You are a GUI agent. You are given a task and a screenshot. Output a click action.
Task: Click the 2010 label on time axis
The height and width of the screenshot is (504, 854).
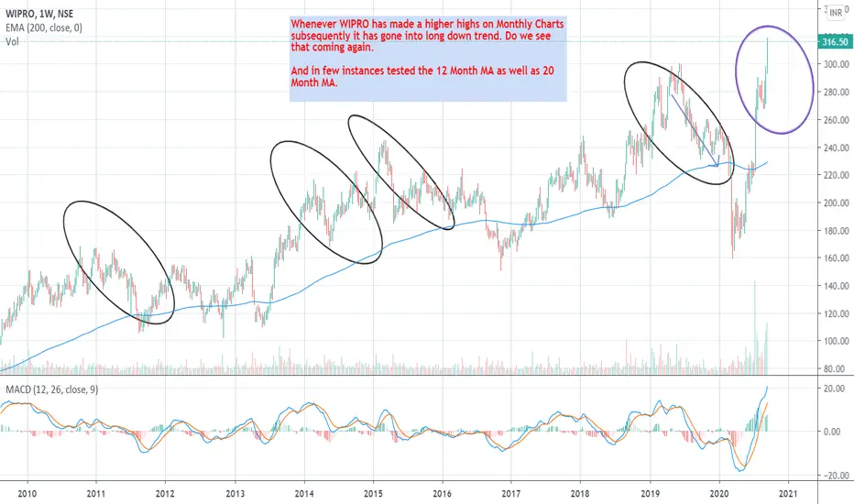pos(27,494)
